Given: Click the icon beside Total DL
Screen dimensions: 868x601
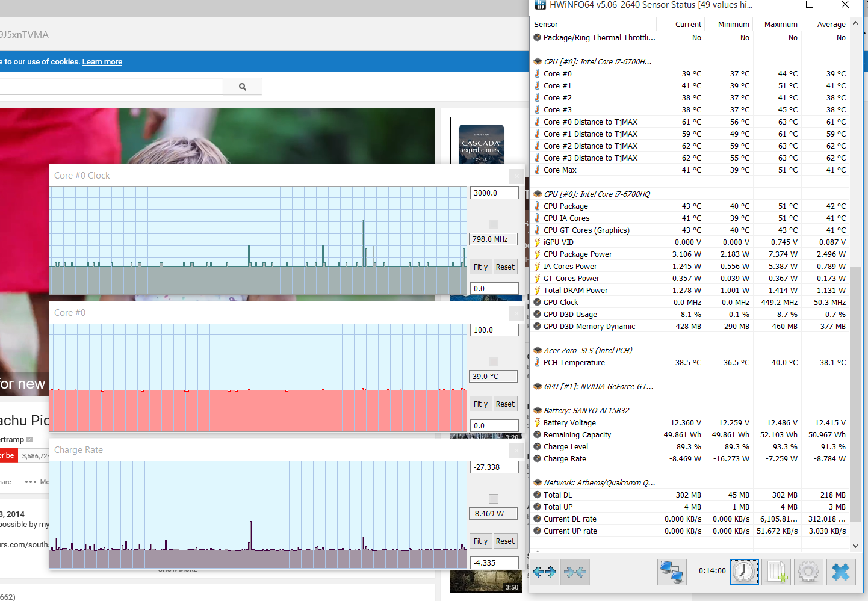Looking at the screenshot, I should click(x=538, y=495).
